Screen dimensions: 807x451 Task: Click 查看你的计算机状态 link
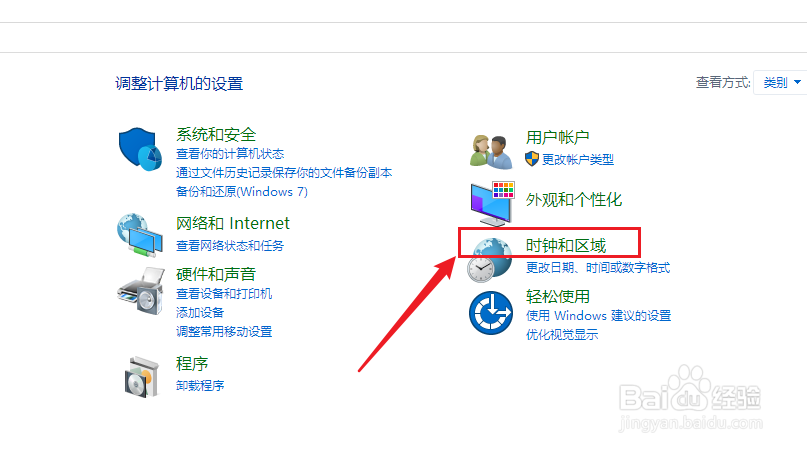(230, 154)
